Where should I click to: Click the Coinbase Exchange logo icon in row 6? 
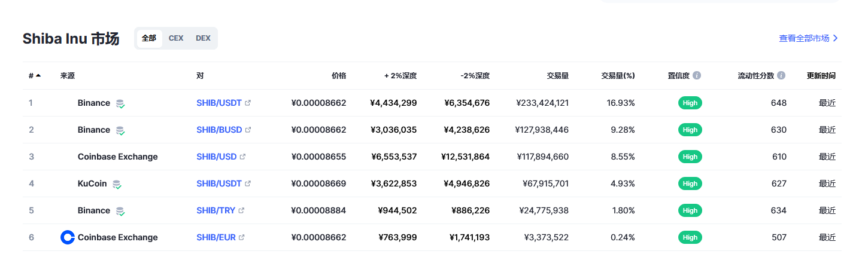coord(68,237)
